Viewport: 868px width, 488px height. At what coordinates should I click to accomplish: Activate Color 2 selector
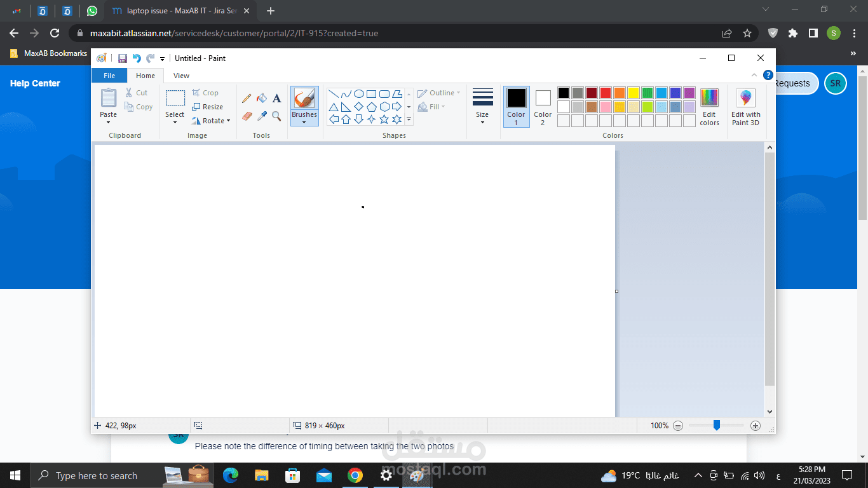[x=543, y=107]
